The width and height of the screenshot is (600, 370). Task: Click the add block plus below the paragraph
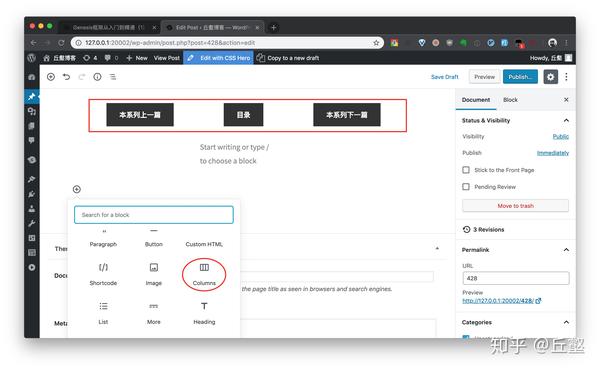point(77,189)
